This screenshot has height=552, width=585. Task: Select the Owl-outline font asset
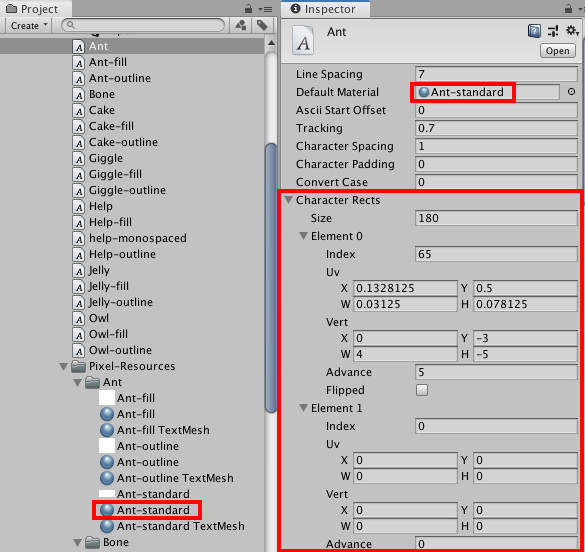coord(120,351)
